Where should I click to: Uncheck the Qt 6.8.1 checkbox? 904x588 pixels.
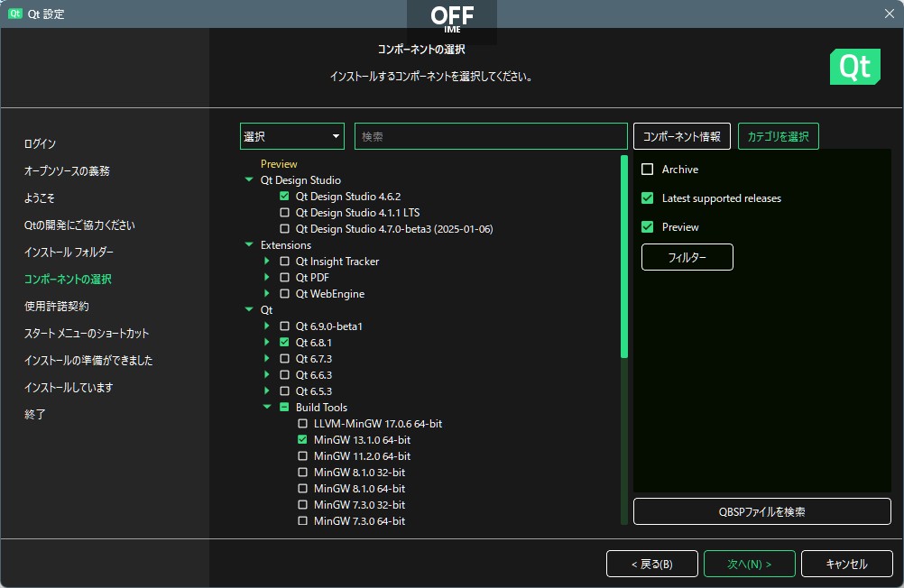pos(284,342)
